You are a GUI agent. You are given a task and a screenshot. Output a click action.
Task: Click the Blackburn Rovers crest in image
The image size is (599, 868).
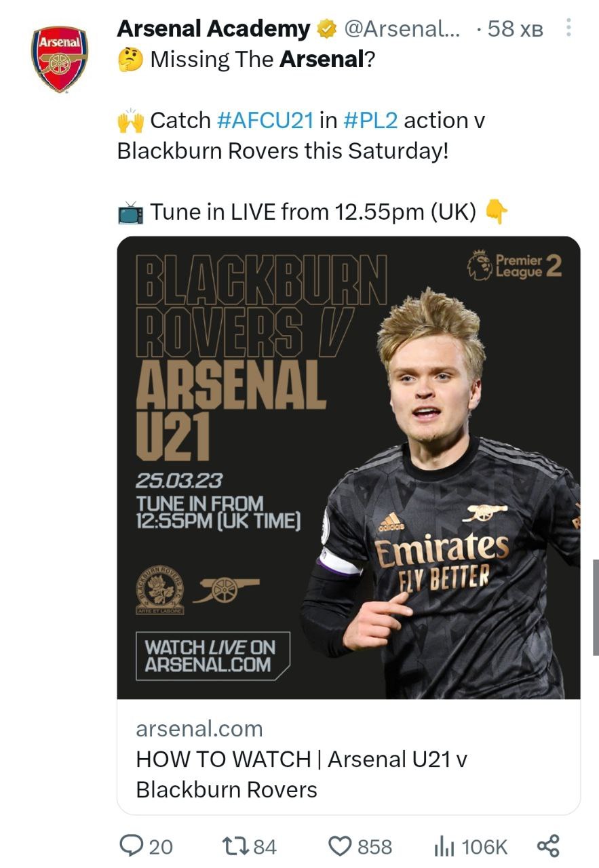[160, 589]
